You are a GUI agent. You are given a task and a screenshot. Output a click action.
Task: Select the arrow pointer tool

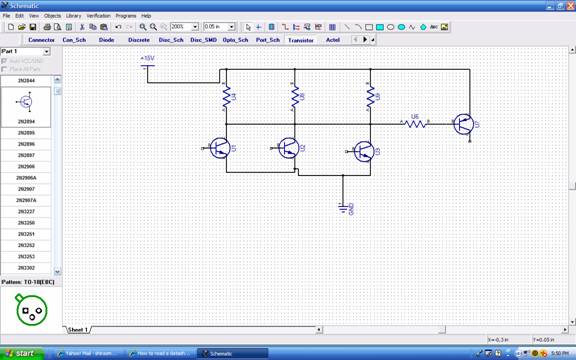coord(248,27)
